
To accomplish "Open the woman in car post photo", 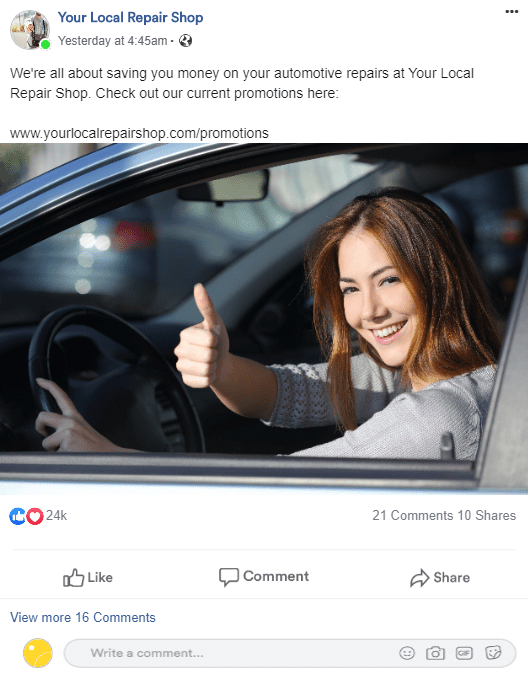I will (264, 319).
